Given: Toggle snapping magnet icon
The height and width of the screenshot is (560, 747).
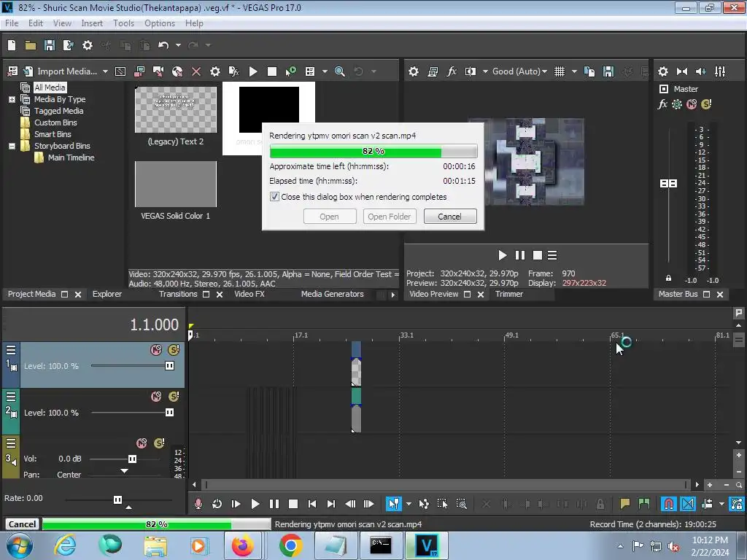Looking at the screenshot, I should point(669,504).
